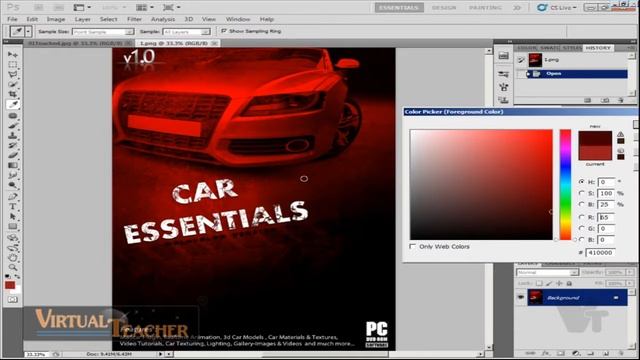640x360 pixels.
Task: Create new document from current state
Action: (x=587, y=100)
